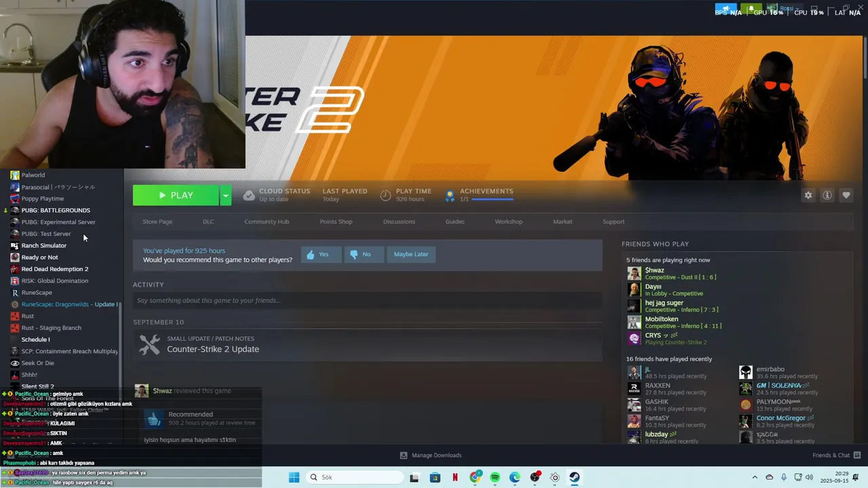Screen dimensions: 868x488
Task: Select Schedule I in library
Action: 35,340
